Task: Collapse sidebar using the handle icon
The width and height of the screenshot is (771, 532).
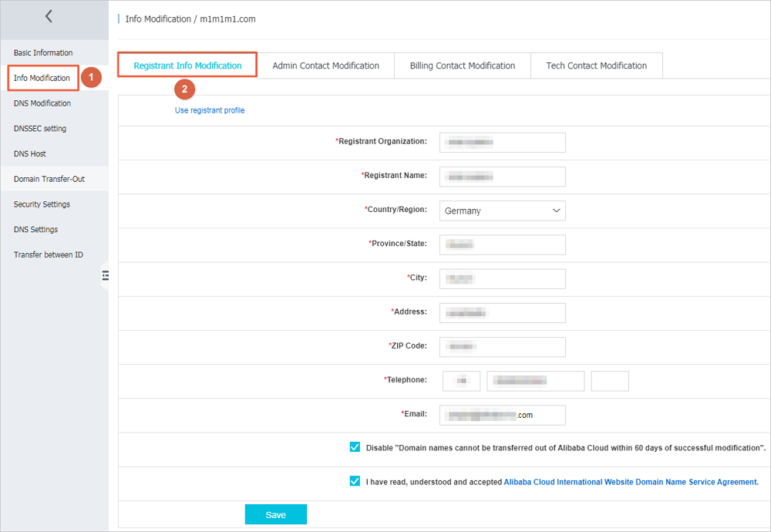Action: click(x=105, y=275)
